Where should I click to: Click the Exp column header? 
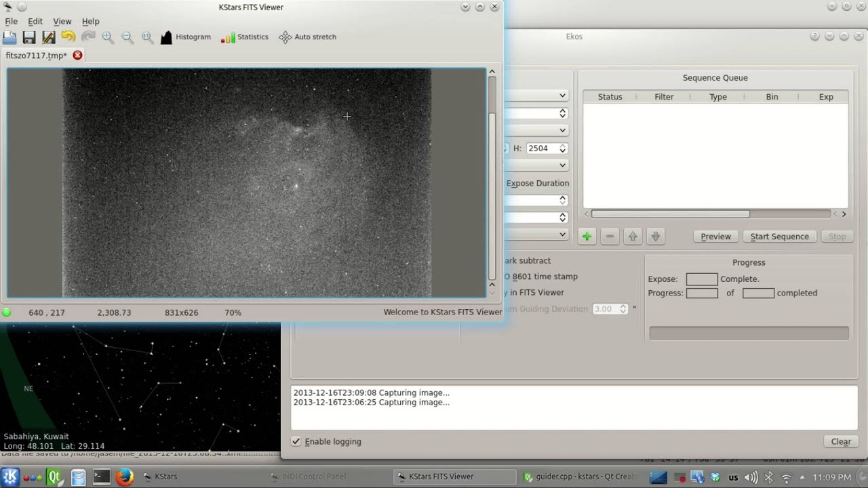tap(825, 97)
